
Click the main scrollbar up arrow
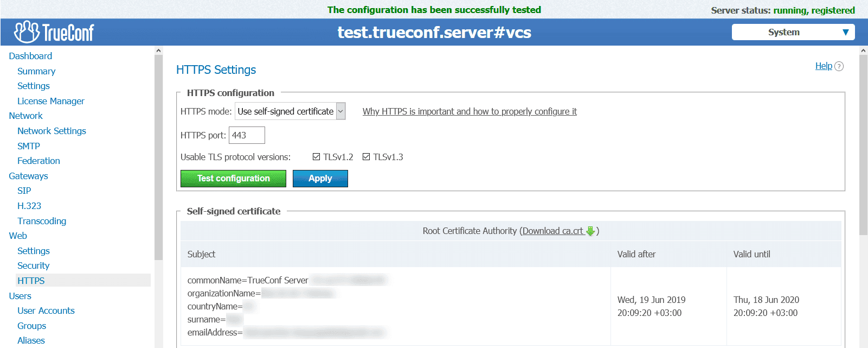[864, 50]
